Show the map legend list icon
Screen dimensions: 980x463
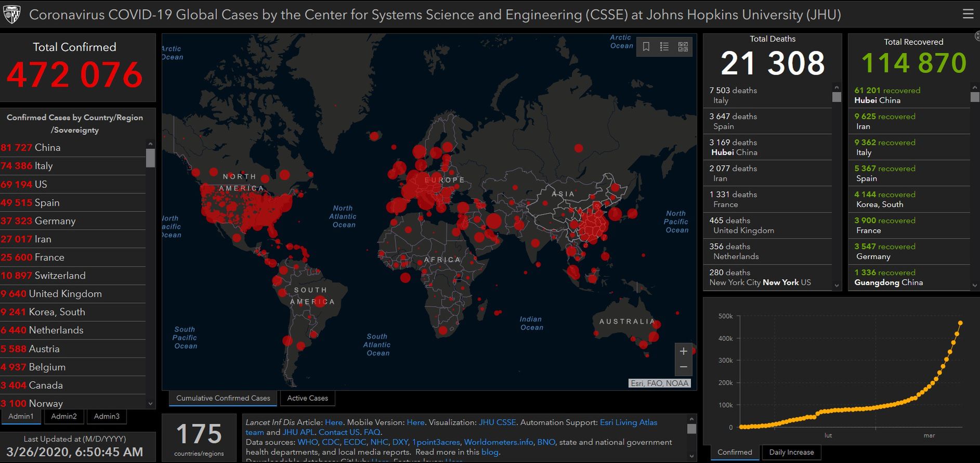tap(664, 47)
